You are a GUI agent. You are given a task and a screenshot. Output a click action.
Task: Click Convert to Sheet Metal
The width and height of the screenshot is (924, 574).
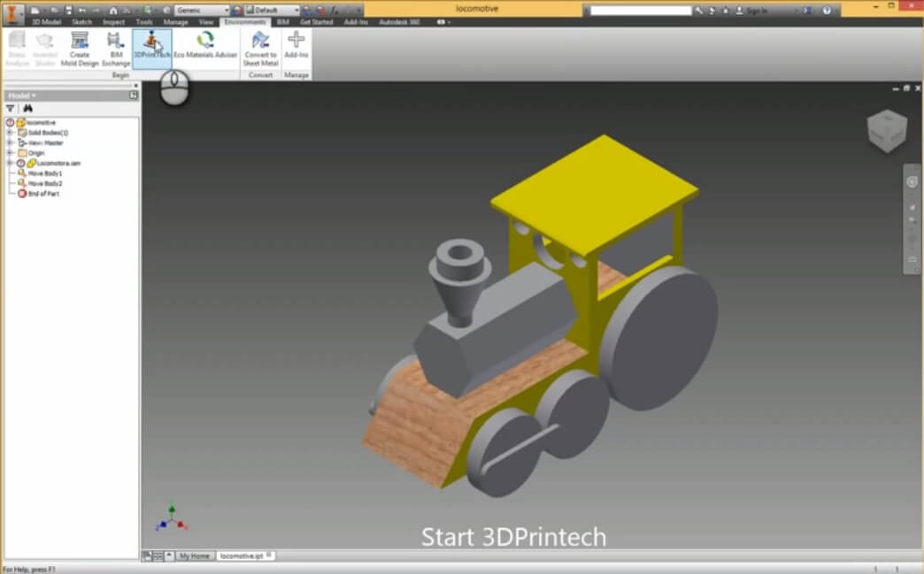260,49
